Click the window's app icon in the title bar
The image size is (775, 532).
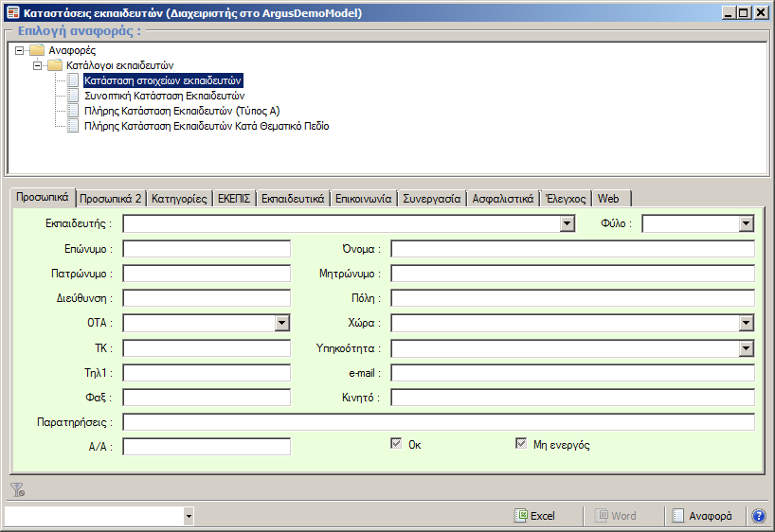pos(13,13)
